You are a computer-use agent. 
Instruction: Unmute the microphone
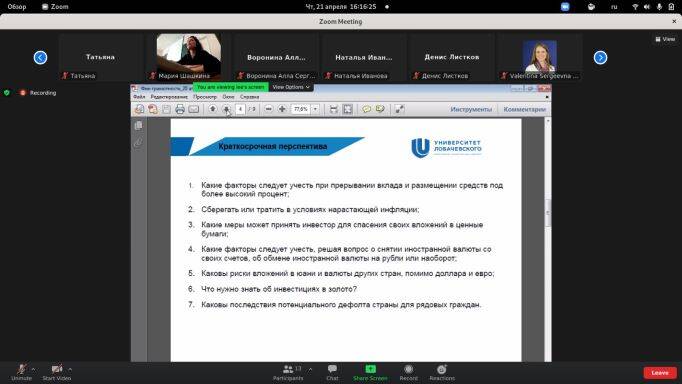21,372
